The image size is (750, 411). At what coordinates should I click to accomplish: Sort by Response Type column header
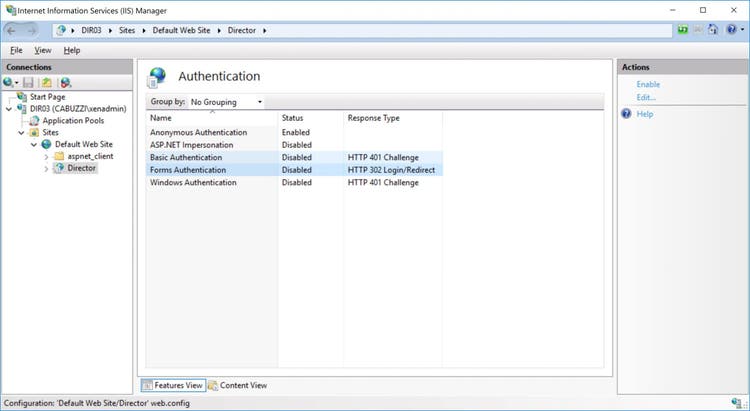point(392,118)
